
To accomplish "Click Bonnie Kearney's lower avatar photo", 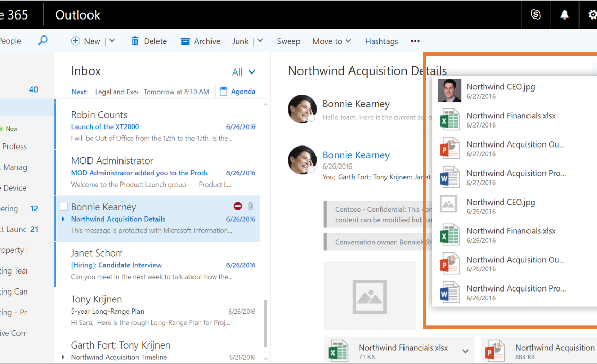I will click(302, 160).
